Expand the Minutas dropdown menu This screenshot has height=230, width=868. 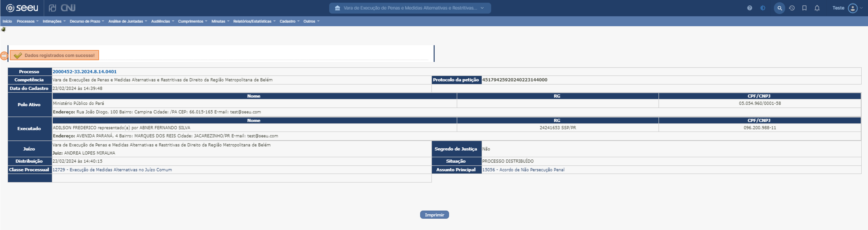(x=220, y=21)
